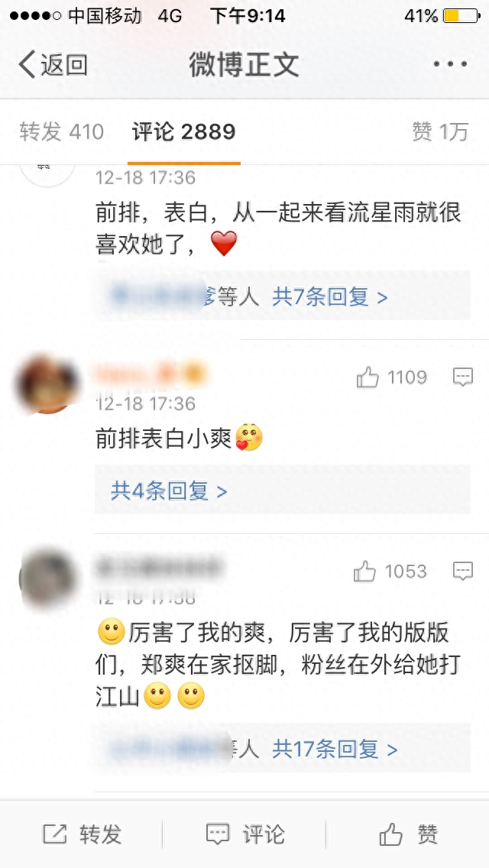The image size is (489, 868).
Task: Open blurred username above 前排表白小爽 comment
Action: click(151, 374)
